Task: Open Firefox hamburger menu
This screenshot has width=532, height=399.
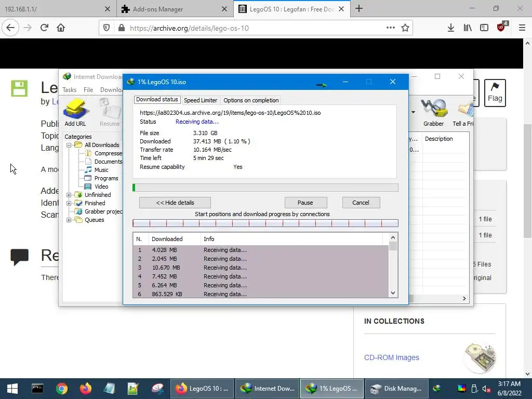Action: point(522,28)
